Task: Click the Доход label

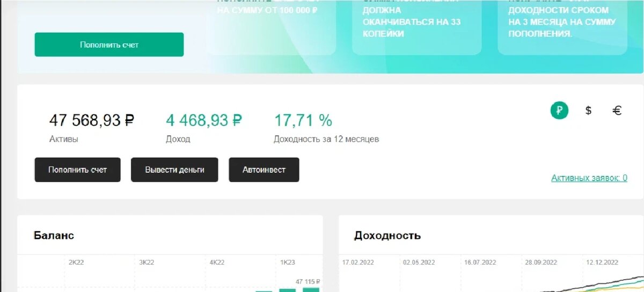Action: tap(178, 139)
